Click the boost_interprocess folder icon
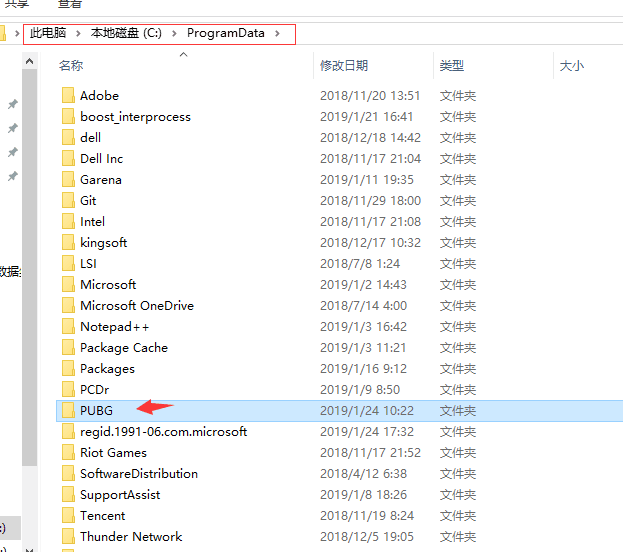The width and height of the screenshot is (623, 552). tap(68, 116)
